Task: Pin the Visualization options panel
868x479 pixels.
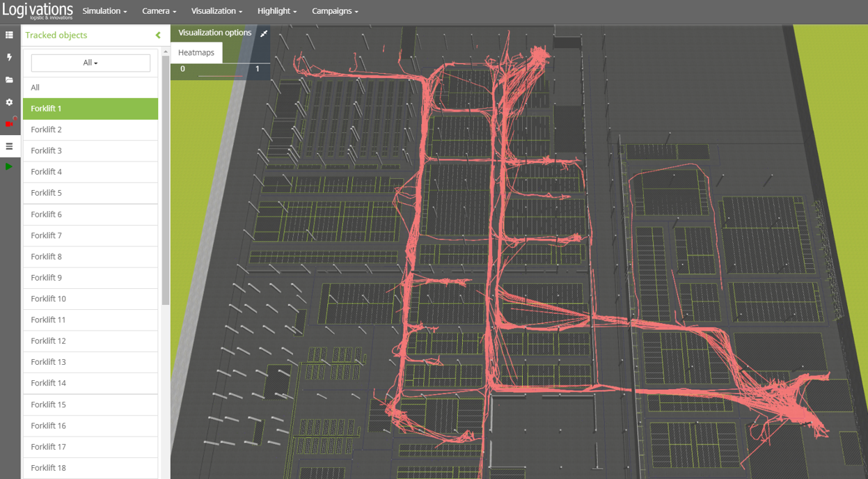Action: tap(264, 33)
